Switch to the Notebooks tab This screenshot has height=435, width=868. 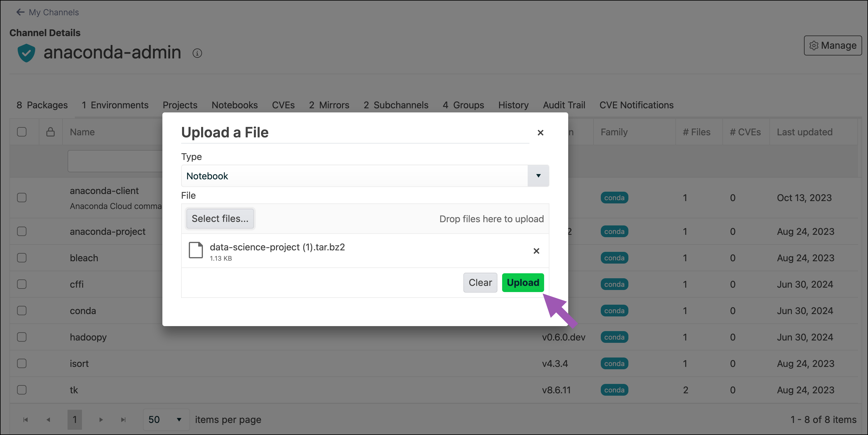tap(235, 105)
